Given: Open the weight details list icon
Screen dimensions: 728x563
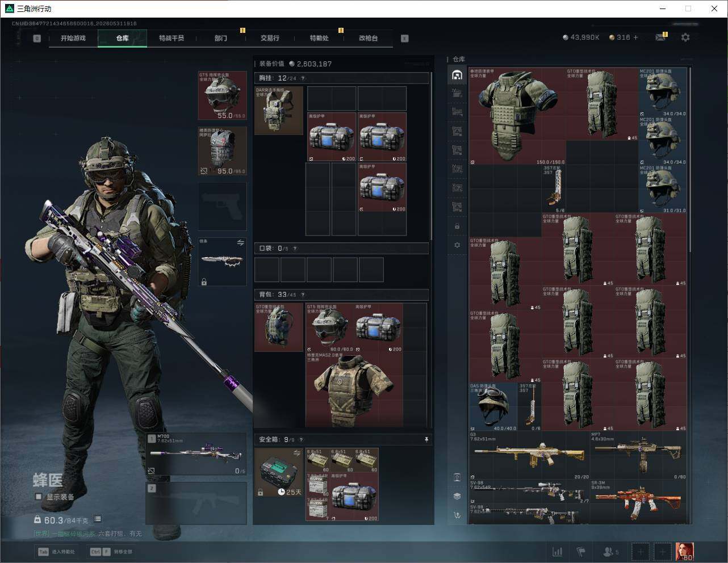Looking at the screenshot, I should [98, 519].
